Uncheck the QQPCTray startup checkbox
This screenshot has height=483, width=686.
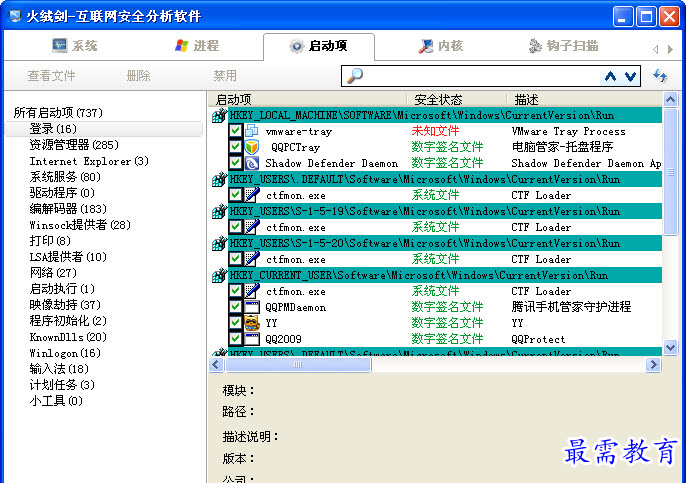coord(235,147)
